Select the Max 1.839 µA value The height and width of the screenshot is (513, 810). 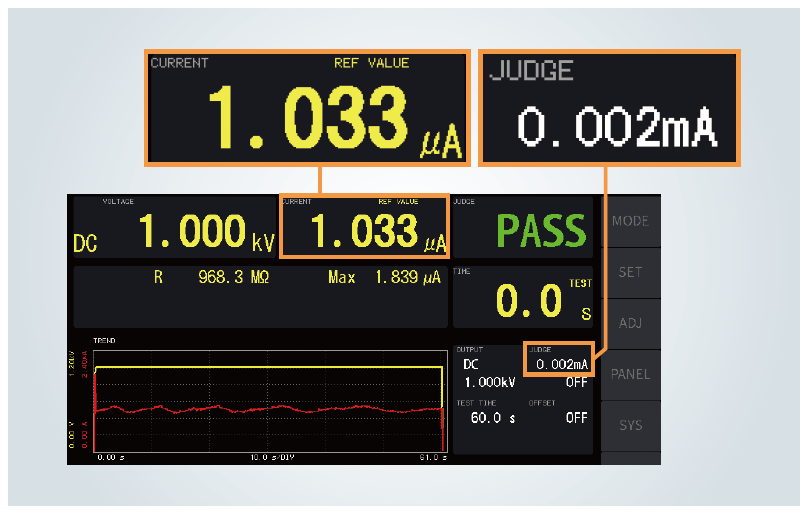coord(384,277)
